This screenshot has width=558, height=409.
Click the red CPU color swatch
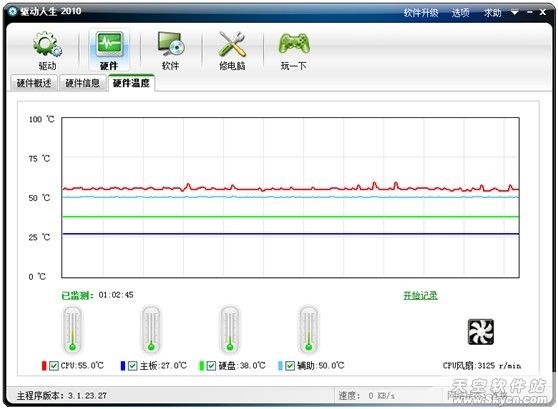44,366
